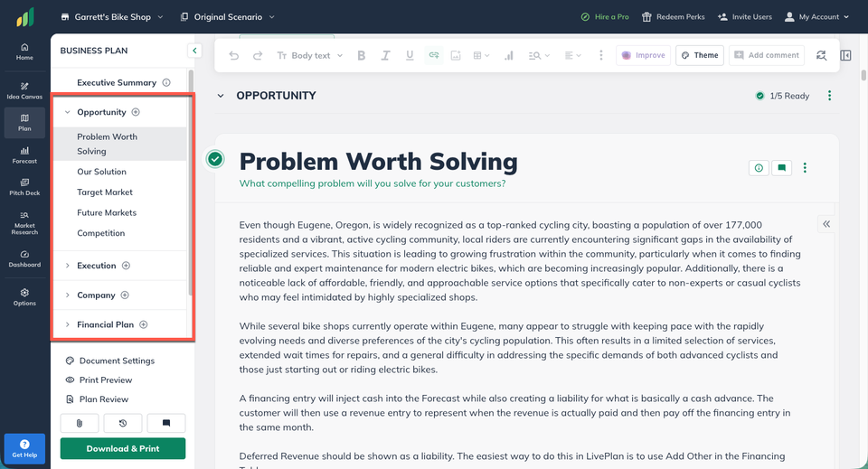
Task: Select Problem Worth Solving in the outline
Action: (120, 144)
